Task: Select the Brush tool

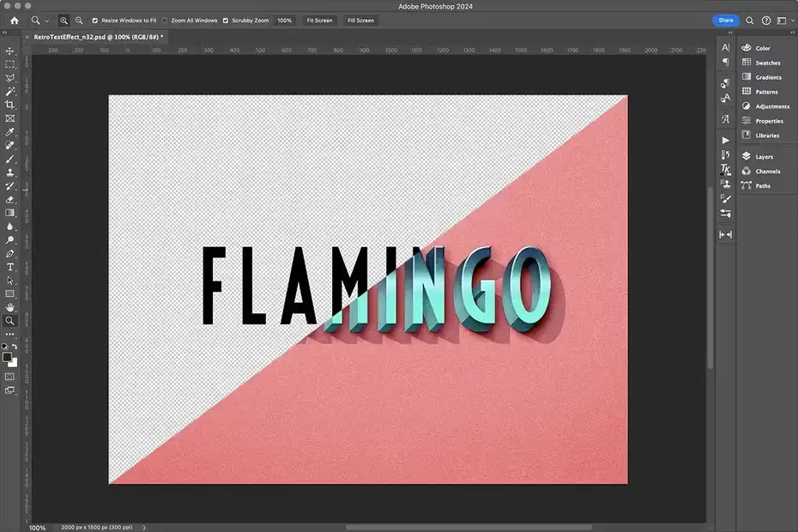Action: 9,159
